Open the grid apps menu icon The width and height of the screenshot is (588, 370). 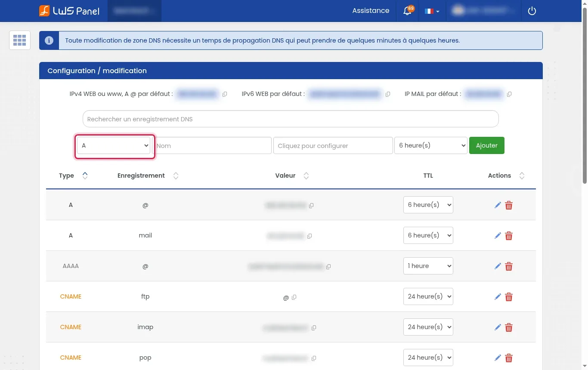coord(20,40)
